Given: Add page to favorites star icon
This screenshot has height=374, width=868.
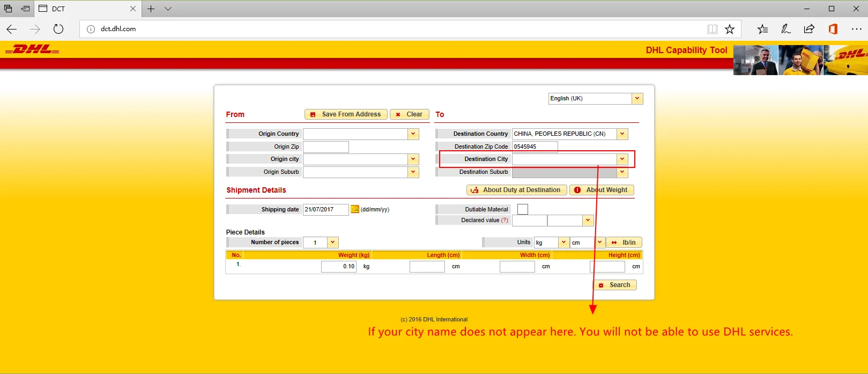Looking at the screenshot, I should [730, 29].
